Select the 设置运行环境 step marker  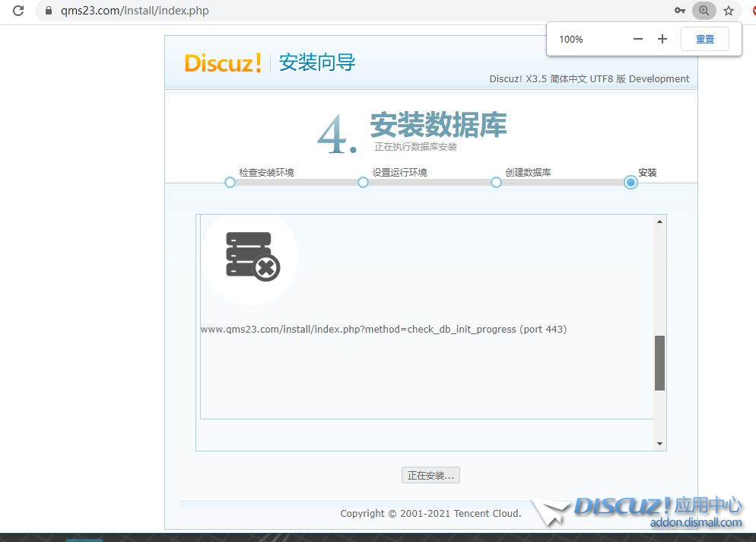click(363, 183)
